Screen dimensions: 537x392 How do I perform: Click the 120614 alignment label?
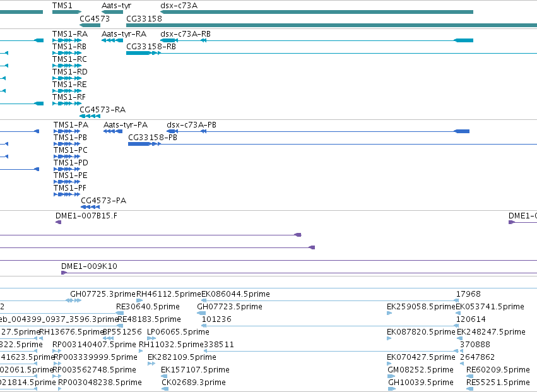tap(471, 319)
